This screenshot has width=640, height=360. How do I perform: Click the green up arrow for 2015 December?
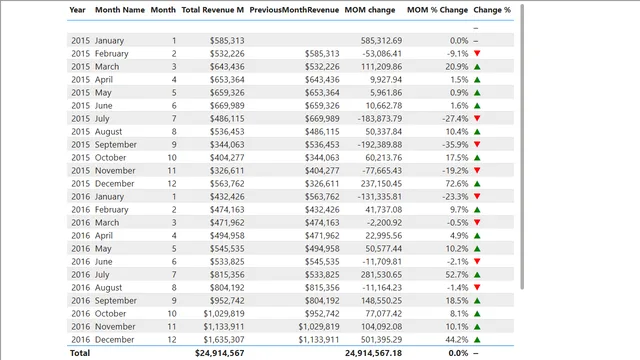[x=477, y=184]
